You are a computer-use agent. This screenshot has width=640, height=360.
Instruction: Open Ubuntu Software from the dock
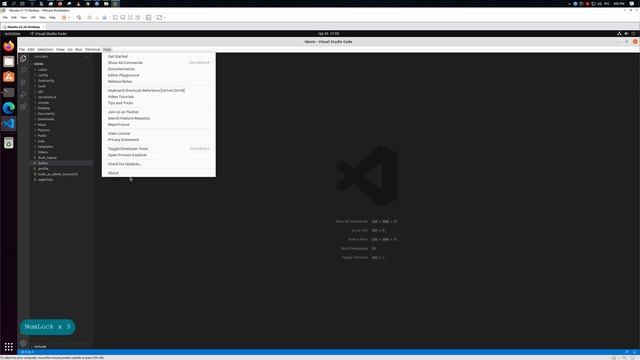tap(9, 77)
